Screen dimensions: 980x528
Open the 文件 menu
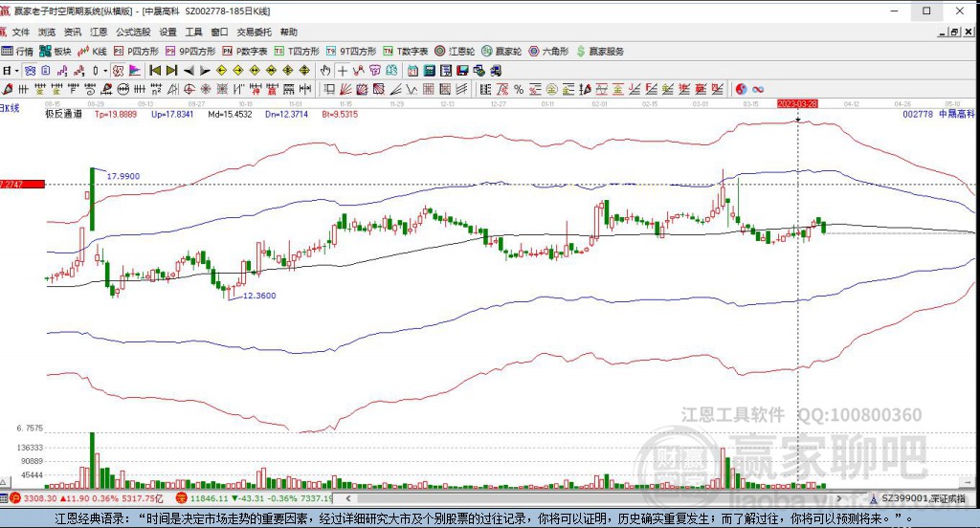click(x=21, y=32)
